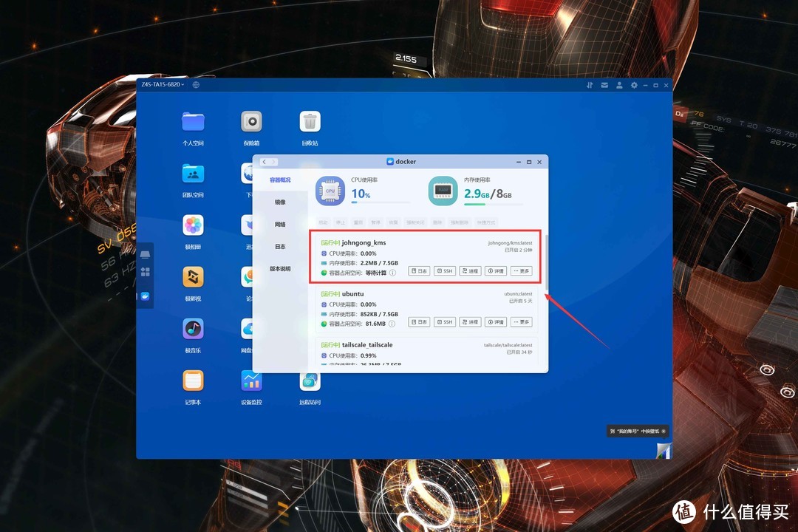
Task: Expand the 更多 (more) options for johngong_kms
Action: point(522,270)
